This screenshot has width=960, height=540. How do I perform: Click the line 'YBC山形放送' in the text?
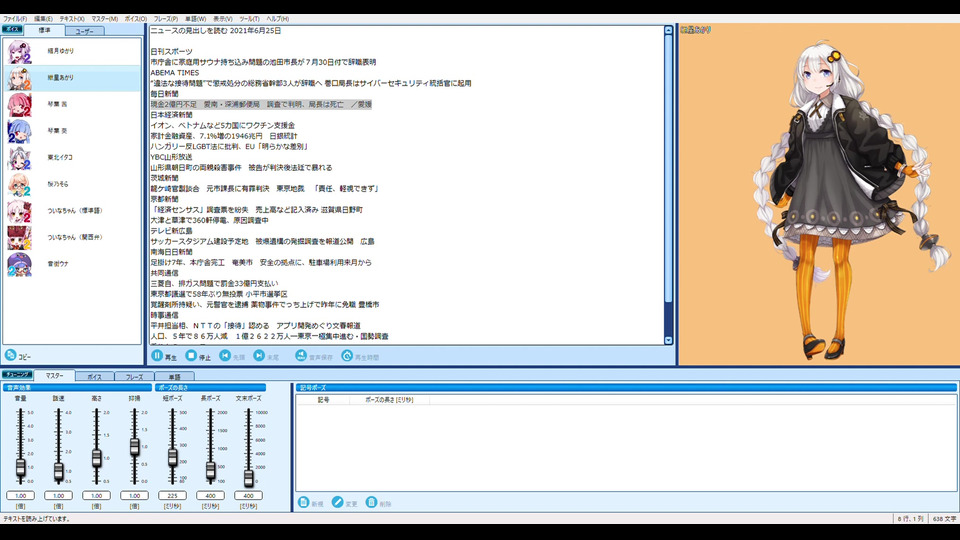coord(171,157)
